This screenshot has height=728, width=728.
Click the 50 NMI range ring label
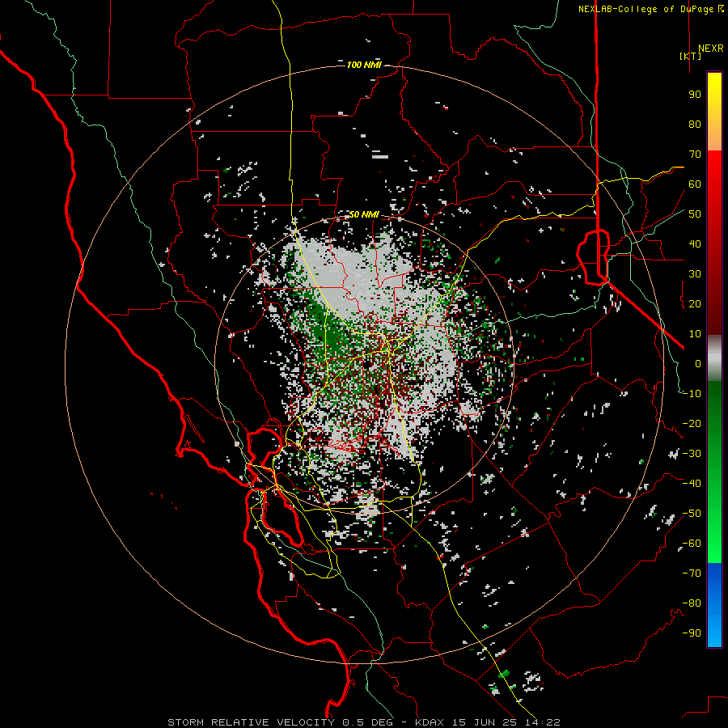click(x=364, y=214)
